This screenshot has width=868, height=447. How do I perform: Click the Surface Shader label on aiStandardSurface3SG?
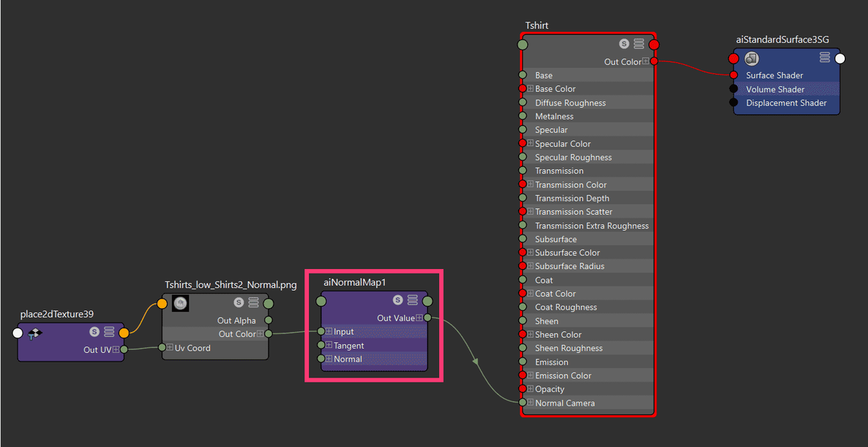click(x=774, y=74)
